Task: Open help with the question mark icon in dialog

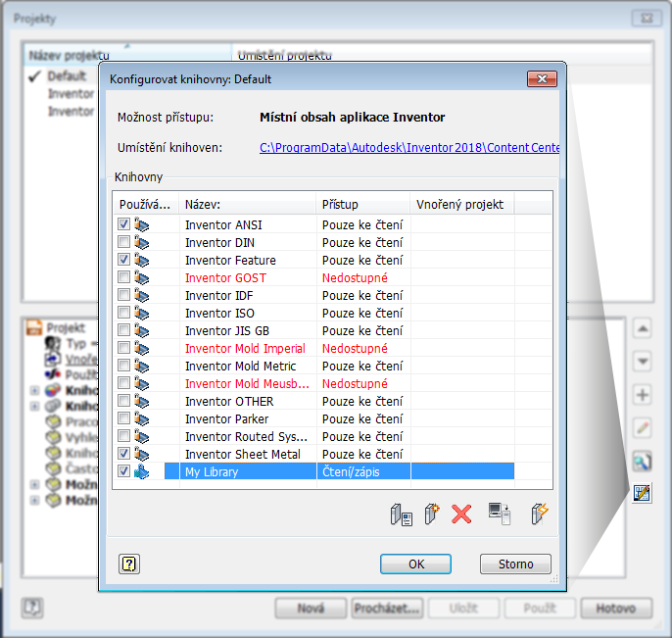Action: (129, 564)
